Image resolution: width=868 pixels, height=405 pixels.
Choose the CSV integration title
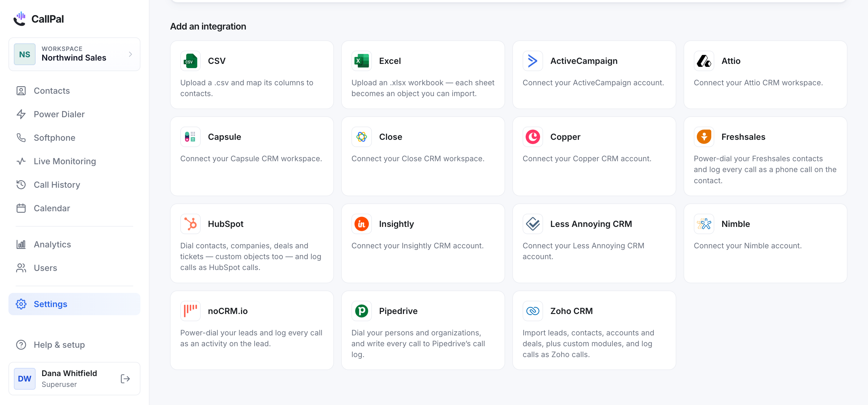(x=217, y=61)
